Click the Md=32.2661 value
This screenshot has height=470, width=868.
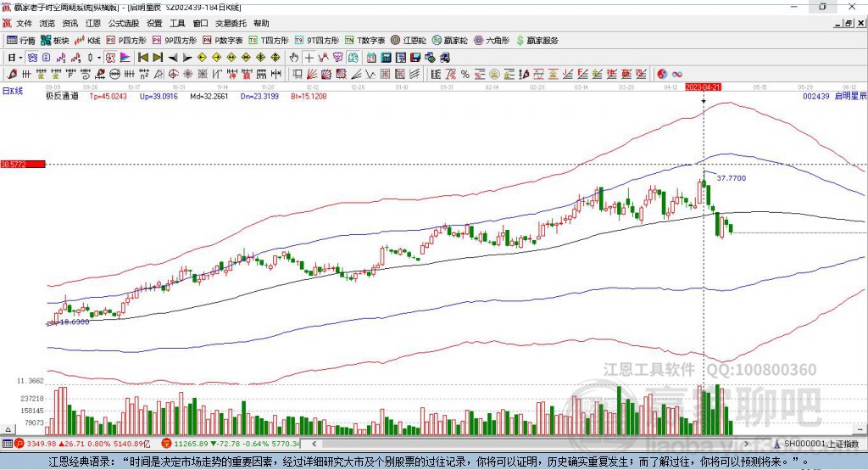(x=209, y=97)
